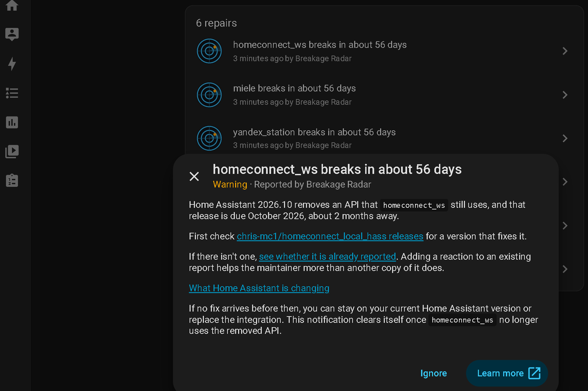Click the 'Reported by Breakage Radar' dialog text
The height and width of the screenshot is (391, 588).
pos(313,185)
